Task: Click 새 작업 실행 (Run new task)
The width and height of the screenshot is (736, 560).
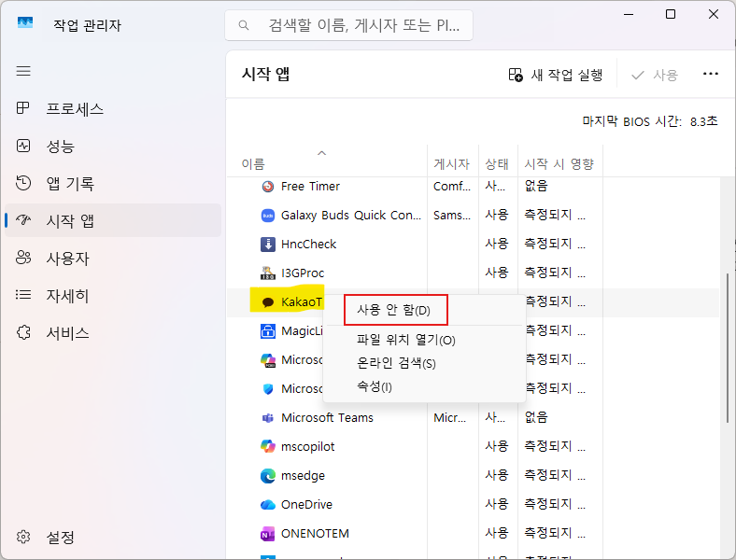Action: click(556, 75)
